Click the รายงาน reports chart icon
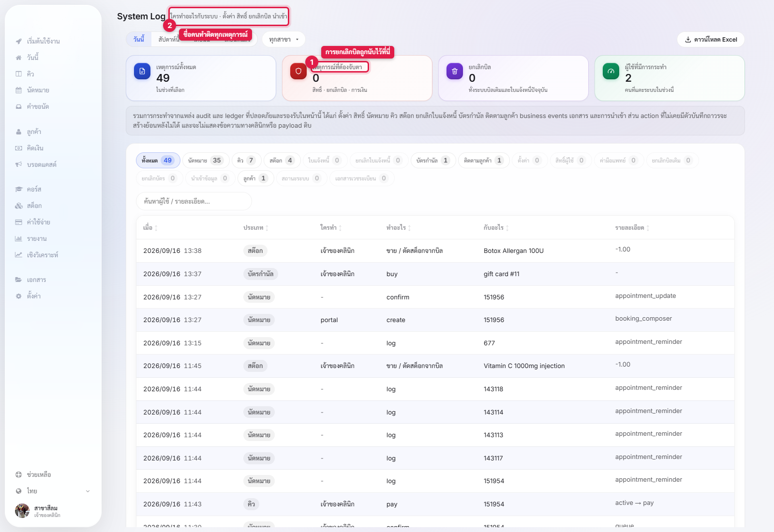Screen dimensions: 774x532 tap(19, 238)
